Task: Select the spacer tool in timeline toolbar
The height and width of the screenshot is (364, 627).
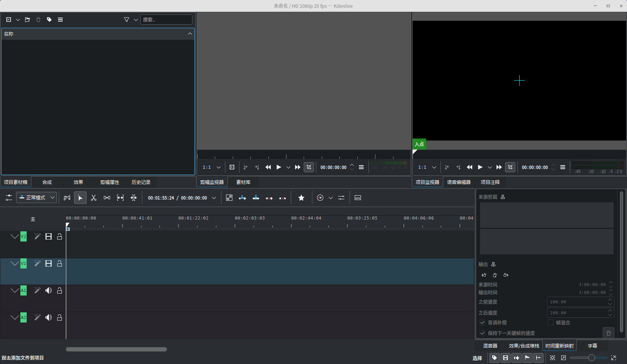Action: click(x=107, y=198)
